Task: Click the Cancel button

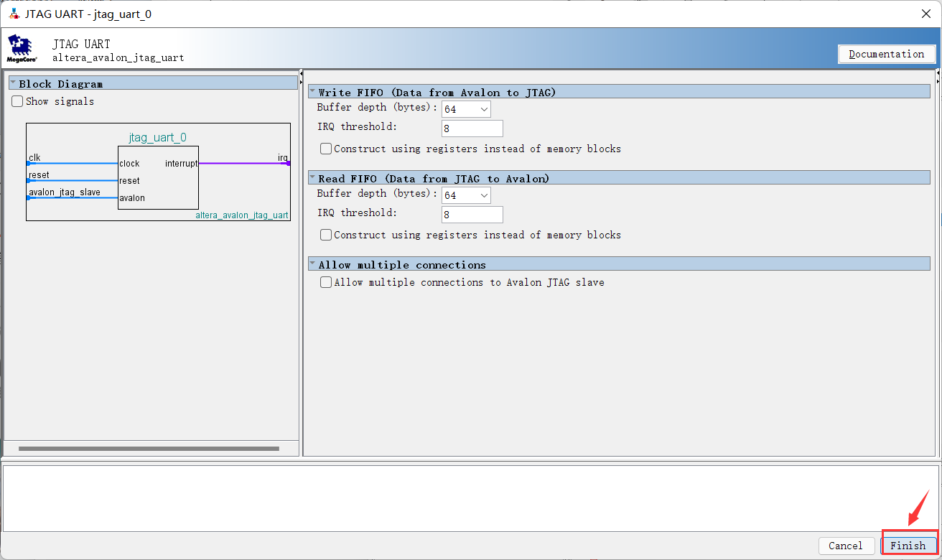Action: [x=845, y=546]
